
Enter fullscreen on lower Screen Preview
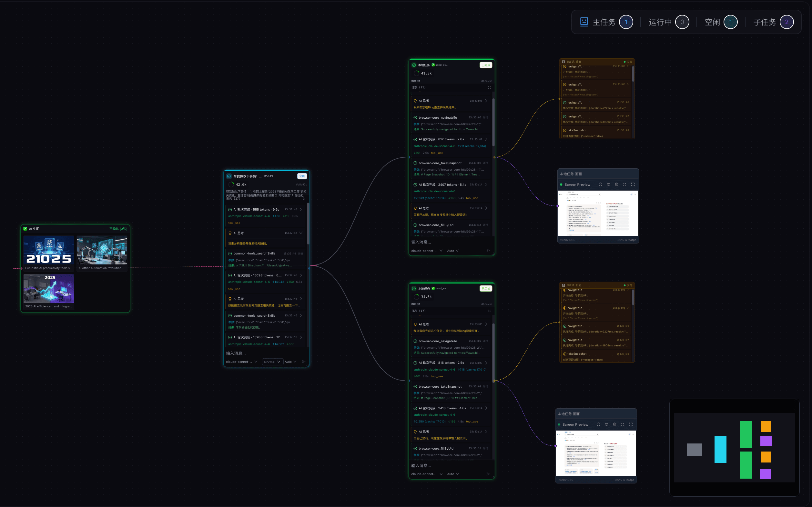[x=631, y=424]
